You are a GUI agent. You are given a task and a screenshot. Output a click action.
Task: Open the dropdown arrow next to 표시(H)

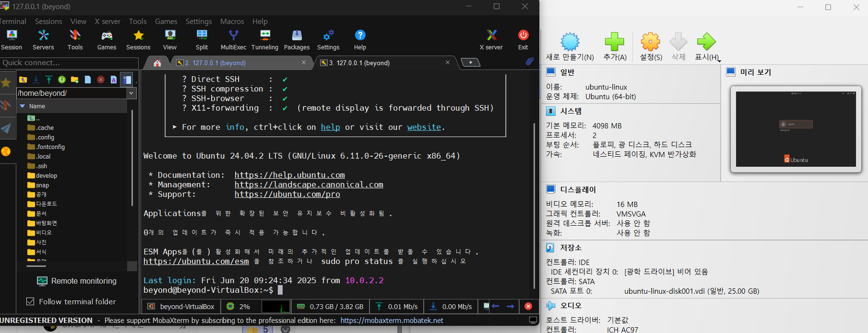click(x=719, y=61)
